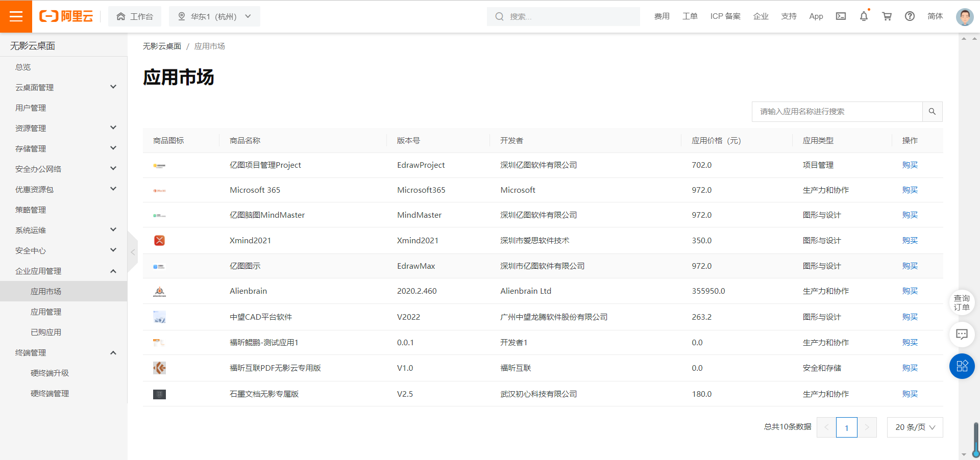Switch language via 简体
Image resolution: width=980 pixels, height=460 pixels.
pyautogui.click(x=935, y=16)
